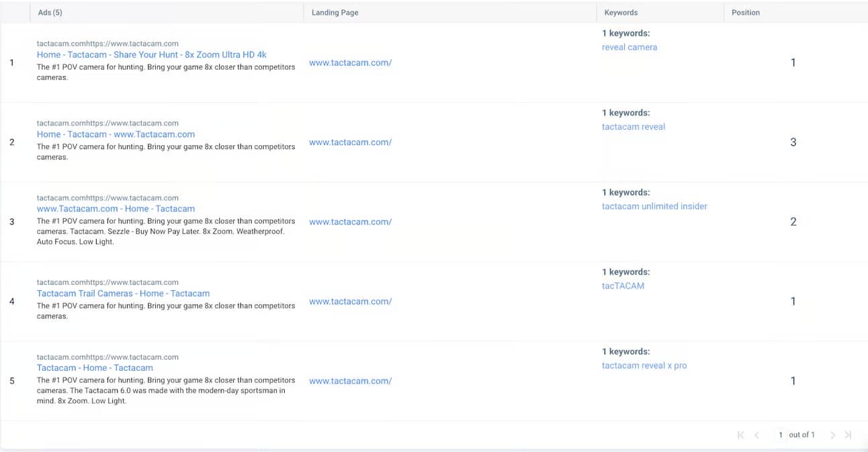
Task: Open landing page link in row 5
Action: (x=350, y=381)
